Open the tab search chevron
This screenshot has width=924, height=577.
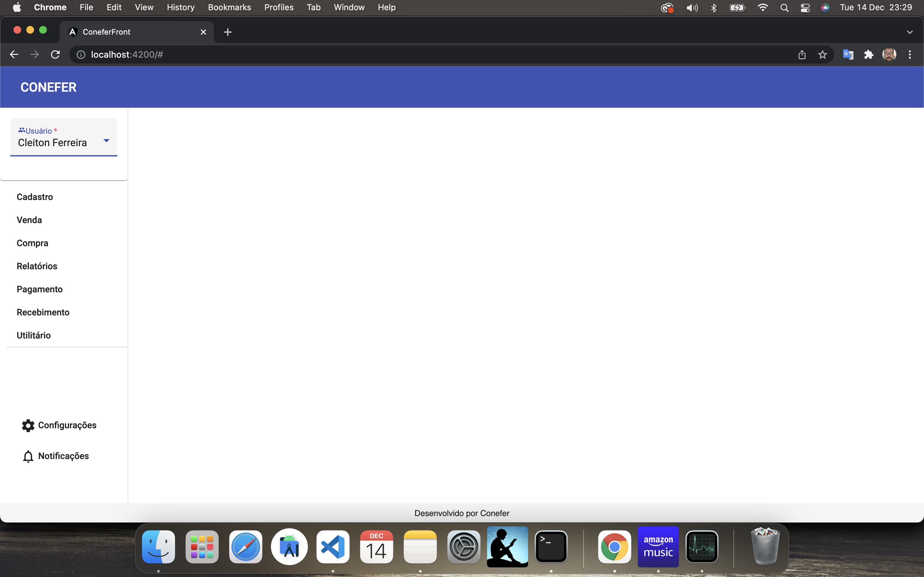910,32
